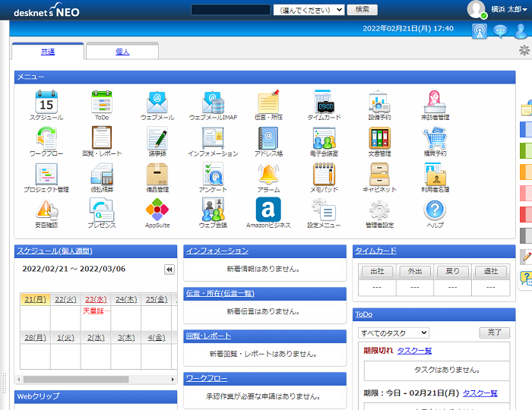This screenshot has height=410, width=532.
Task: Switch to the 個人 tab
Action: coord(122,52)
